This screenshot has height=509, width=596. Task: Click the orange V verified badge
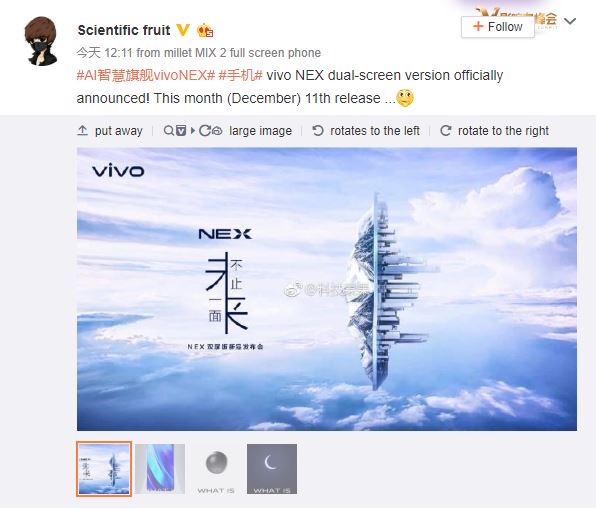pos(184,30)
